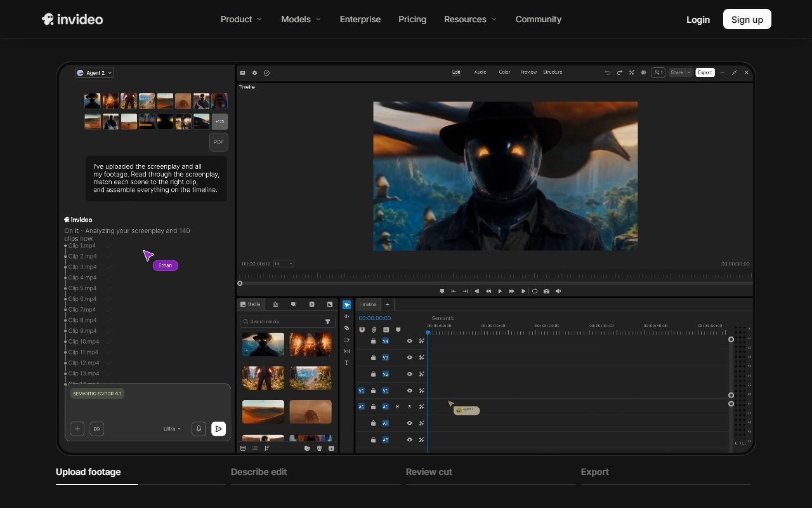The image size is (812, 508).
Task: Undo the last edit
Action: pyautogui.click(x=607, y=72)
